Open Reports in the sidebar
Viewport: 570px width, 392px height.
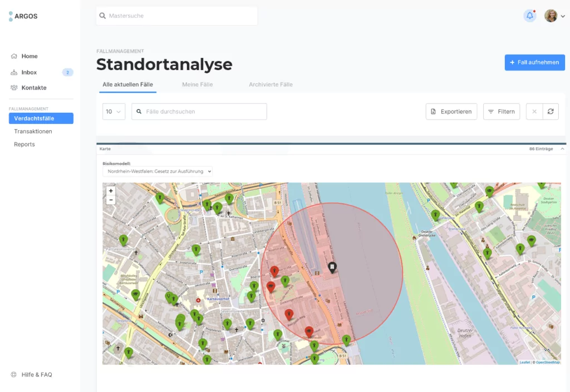(24, 145)
